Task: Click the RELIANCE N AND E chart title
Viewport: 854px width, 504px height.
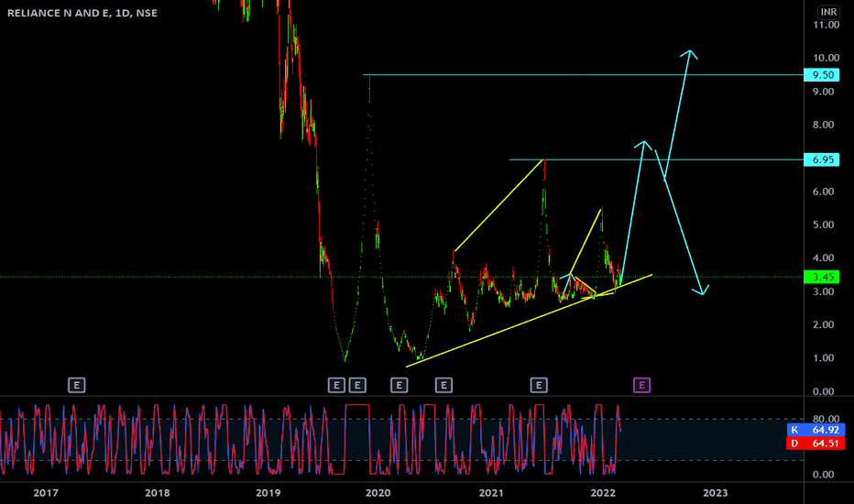Action: click(82, 13)
